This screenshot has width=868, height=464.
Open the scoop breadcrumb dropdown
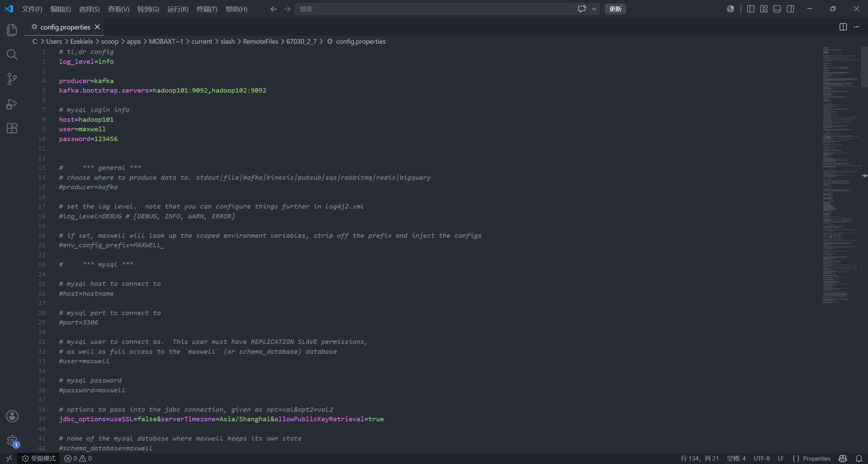110,41
